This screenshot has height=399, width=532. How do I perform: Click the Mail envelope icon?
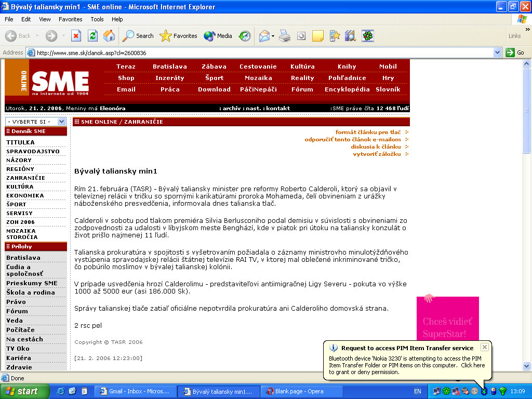coord(264,36)
